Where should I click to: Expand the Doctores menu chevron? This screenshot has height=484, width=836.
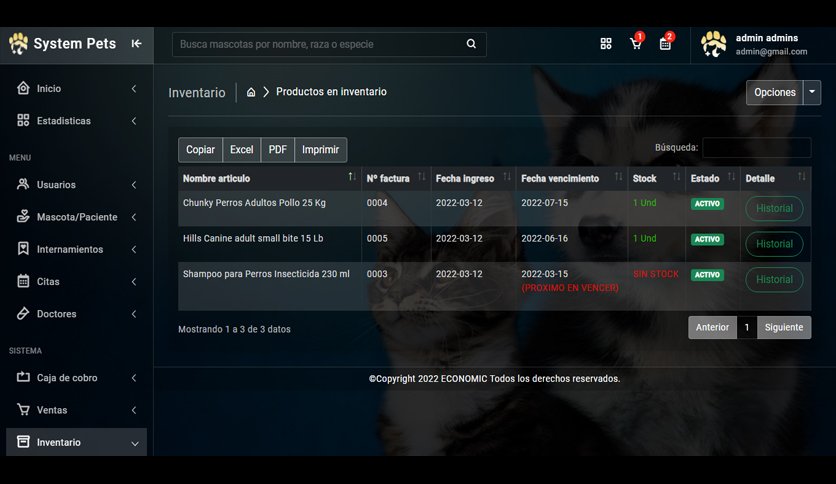pos(134,314)
